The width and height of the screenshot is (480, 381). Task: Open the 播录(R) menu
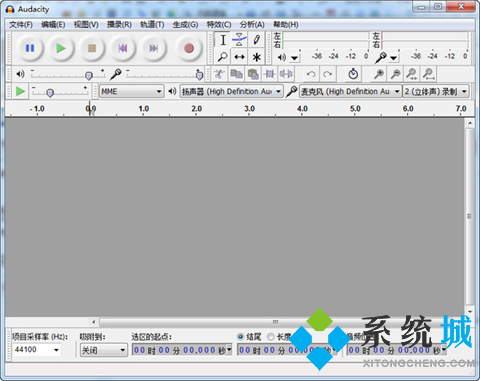click(x=119, y=25)
